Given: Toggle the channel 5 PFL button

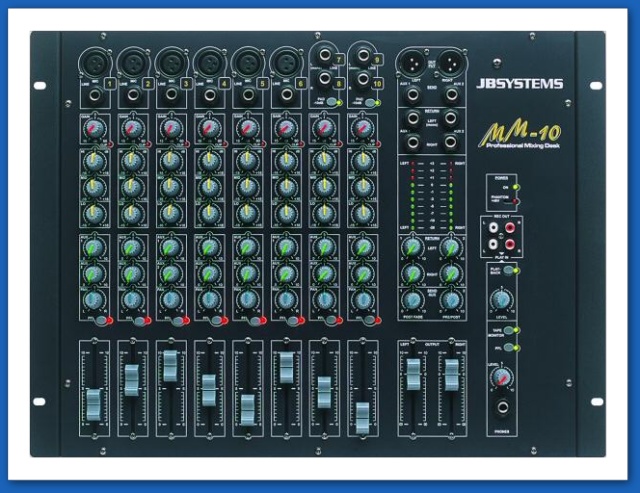Looking at the screenshot, I should pyautogui.click(x=254, y=321).
